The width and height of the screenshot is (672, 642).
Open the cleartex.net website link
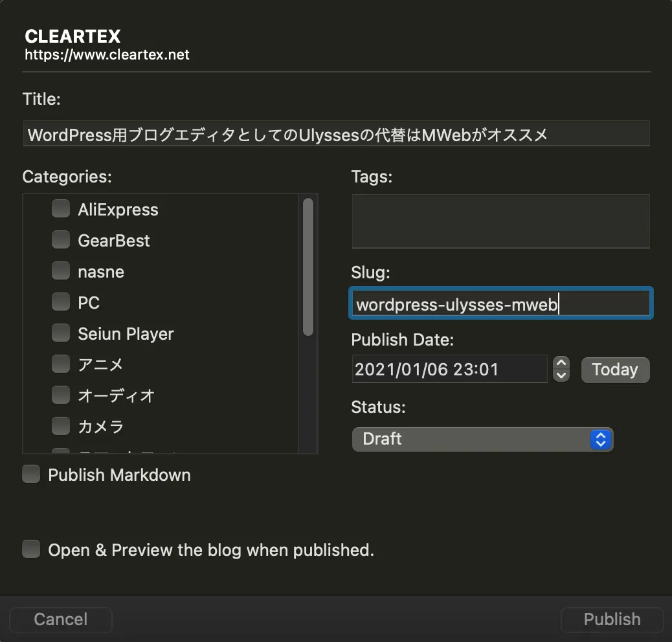click(x=106, y=55)
